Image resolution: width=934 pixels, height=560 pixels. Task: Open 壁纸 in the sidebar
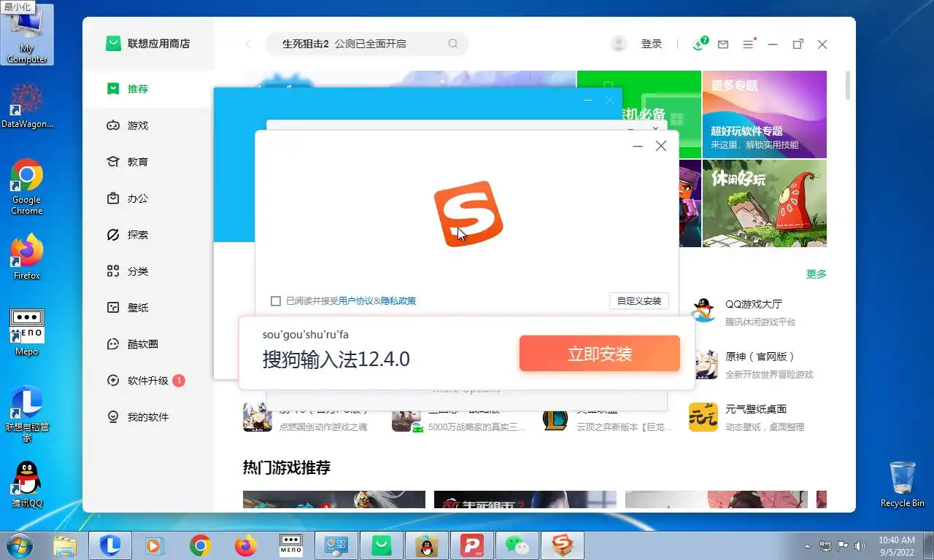coord(148,308)
